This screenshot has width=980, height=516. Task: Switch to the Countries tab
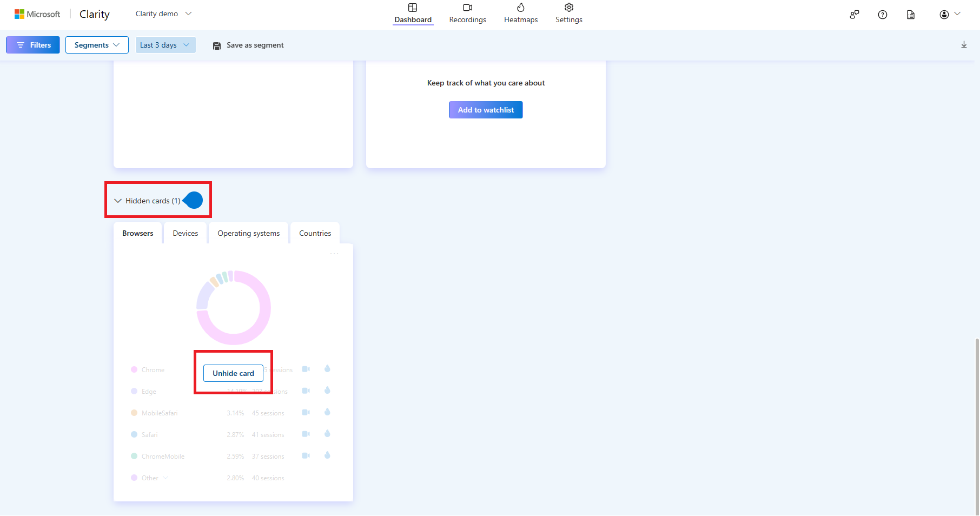pyautogui.click(x=315, y=233)
